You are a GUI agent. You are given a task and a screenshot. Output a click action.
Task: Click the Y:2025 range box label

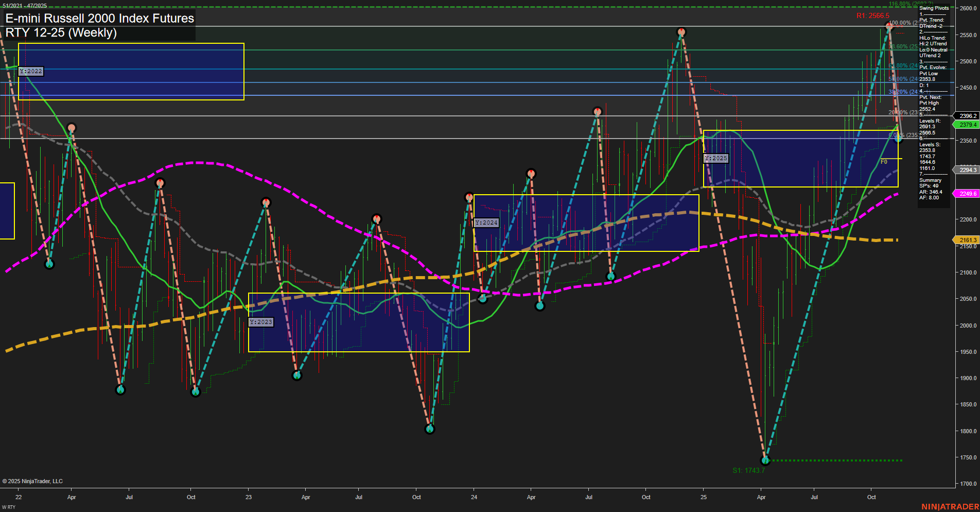point(716,158)
